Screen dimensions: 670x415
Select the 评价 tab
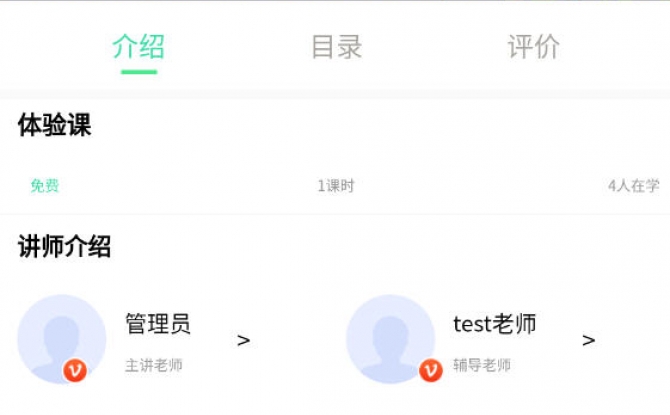click(x=534, y=47)
